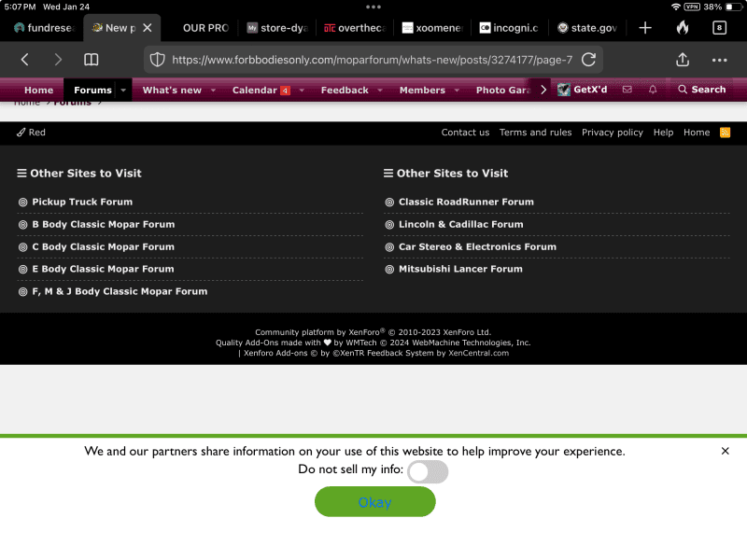Open the Photo Garage menu item
The height and width of the screenshot is (560, 747).
[503, 90]
